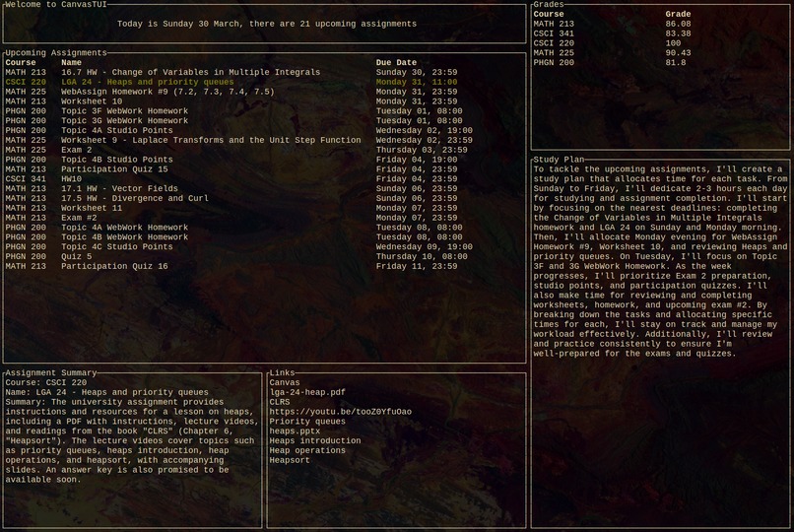The image size is (794, 532).
Task: Open the Heap operations link
Action: 307,450
